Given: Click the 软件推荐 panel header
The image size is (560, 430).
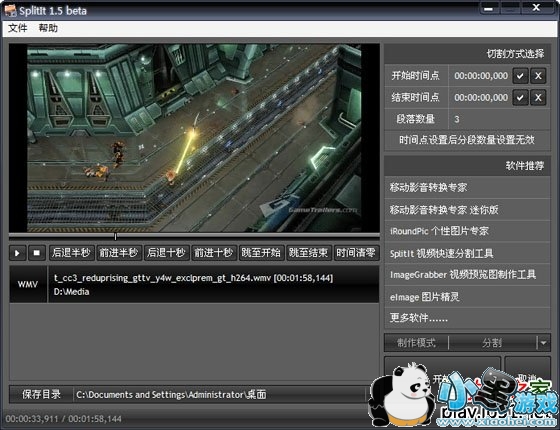Looking at the screenshot, I should point(467,166).
